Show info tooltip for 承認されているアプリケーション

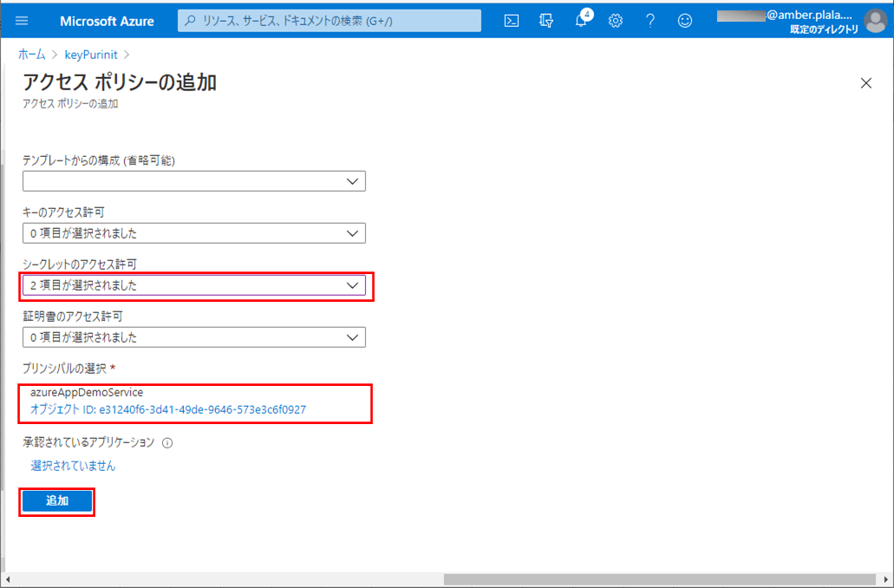pos(167,443)
